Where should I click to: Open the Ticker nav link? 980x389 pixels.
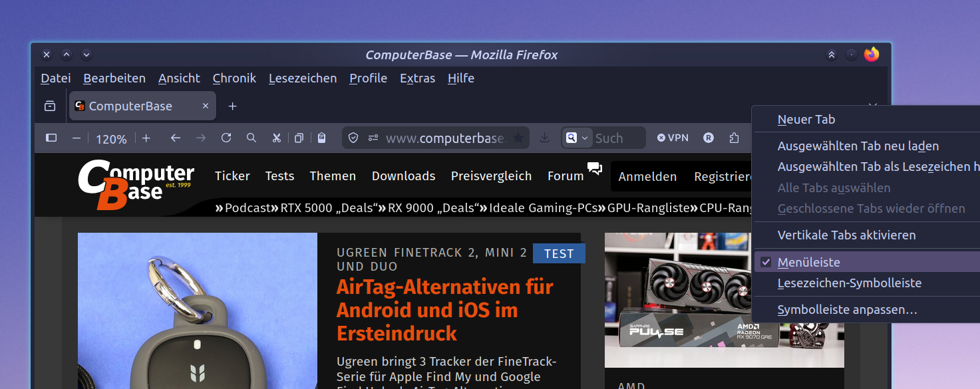pyautogui.click(x=232, y=176)
